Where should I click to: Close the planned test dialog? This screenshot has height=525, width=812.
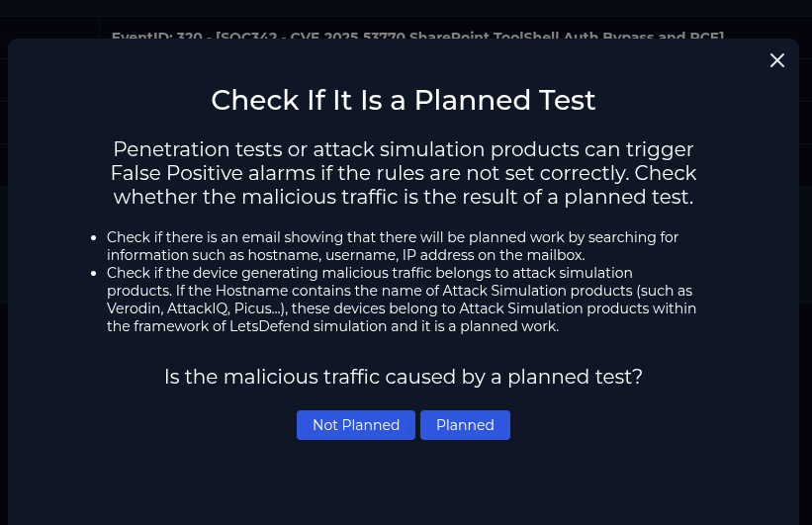coord(777,60)
